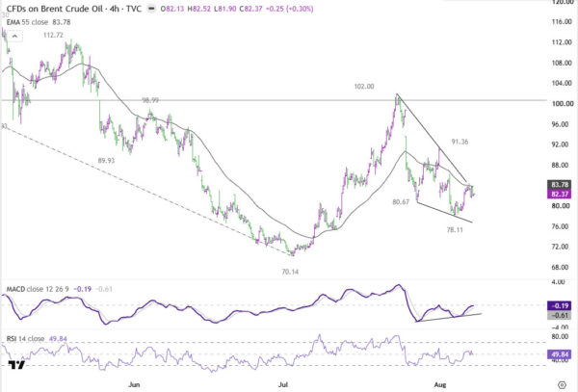Click the H82.52 high value

[x=199, y=9]
